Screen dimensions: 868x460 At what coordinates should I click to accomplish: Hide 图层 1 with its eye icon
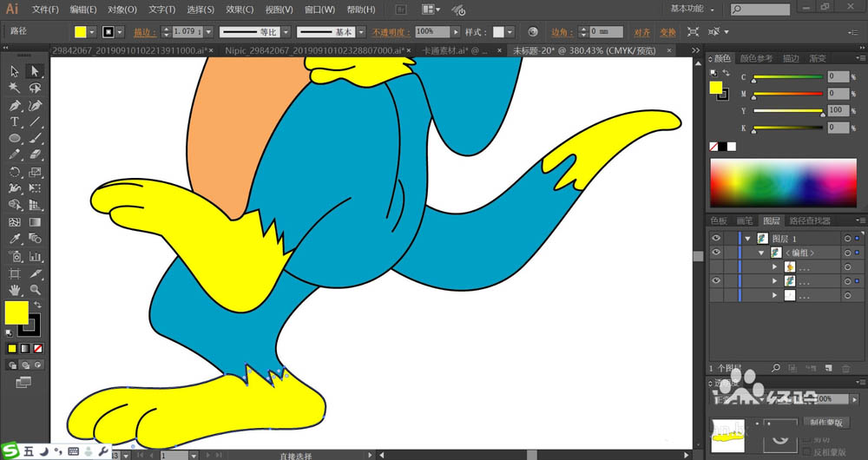coord(716,239)
